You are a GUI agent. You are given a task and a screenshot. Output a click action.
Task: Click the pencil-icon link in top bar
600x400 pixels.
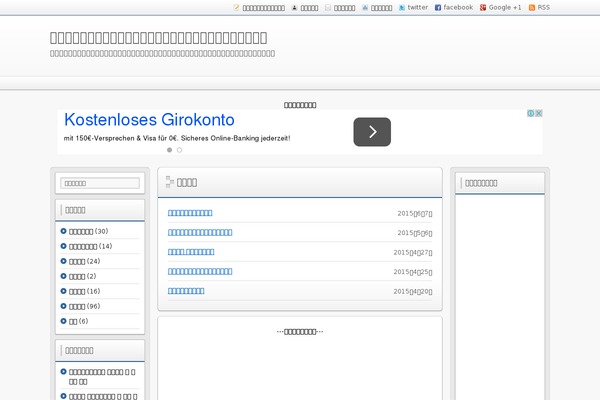click(259, 8)
